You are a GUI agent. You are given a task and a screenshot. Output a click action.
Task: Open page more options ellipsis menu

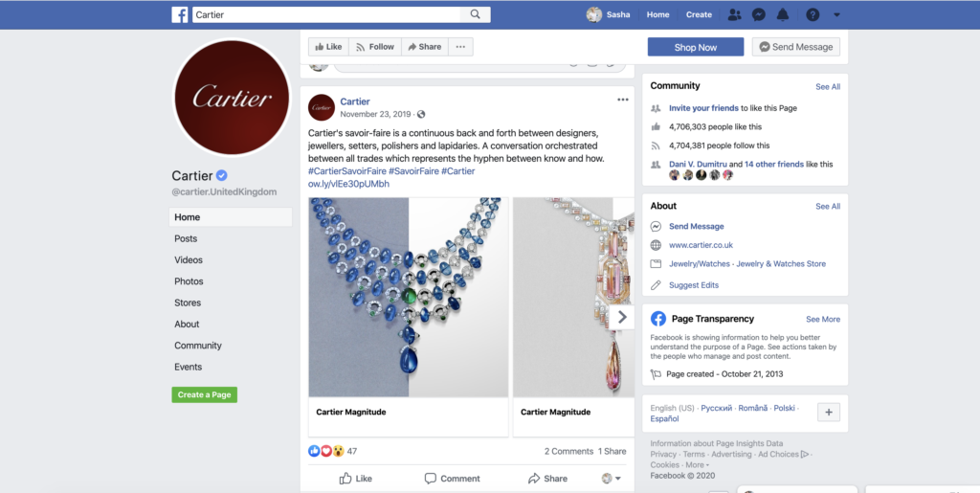click(460, 47)
